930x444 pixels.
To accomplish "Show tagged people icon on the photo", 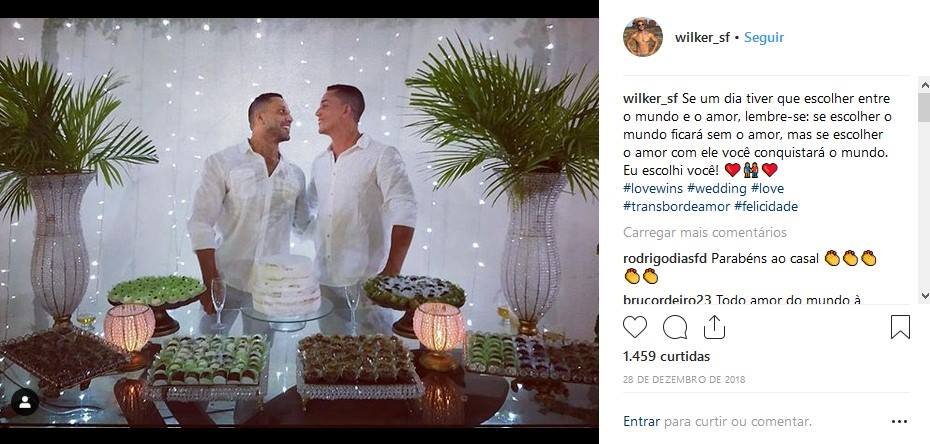I will coord(25,402).
